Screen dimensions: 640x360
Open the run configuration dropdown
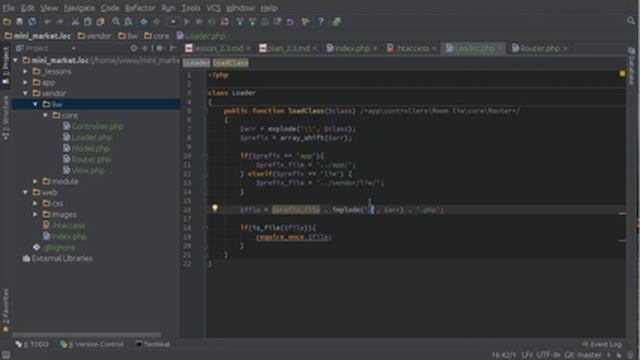click(x=173, y=22)
